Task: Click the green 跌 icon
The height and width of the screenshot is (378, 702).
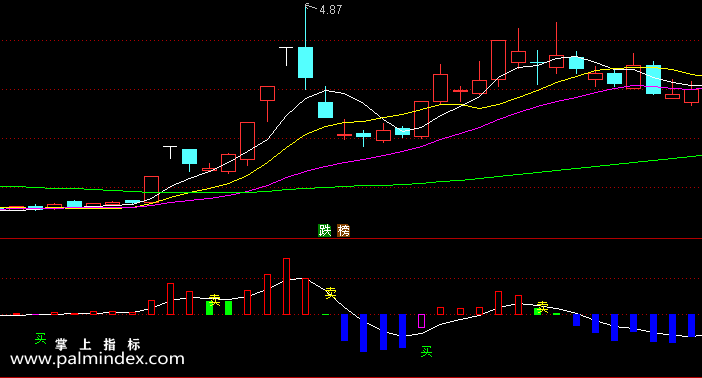Action: tap(325, 231)
